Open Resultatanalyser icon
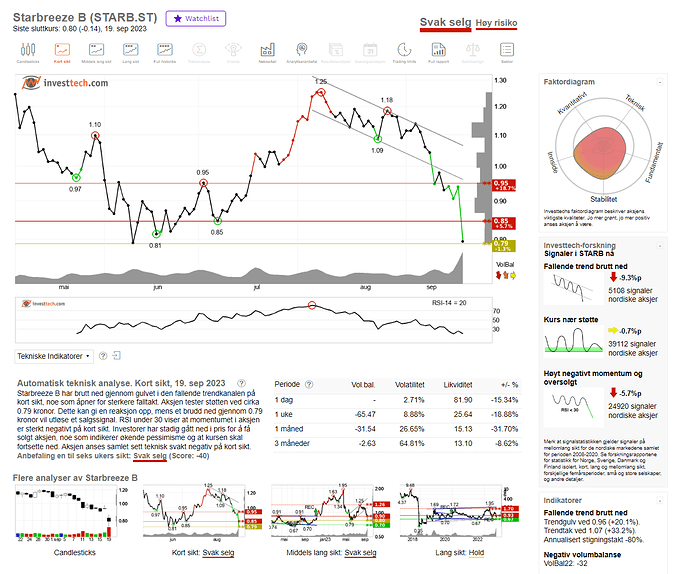Screen dimensions: 690x574 (x=336, y=53)
